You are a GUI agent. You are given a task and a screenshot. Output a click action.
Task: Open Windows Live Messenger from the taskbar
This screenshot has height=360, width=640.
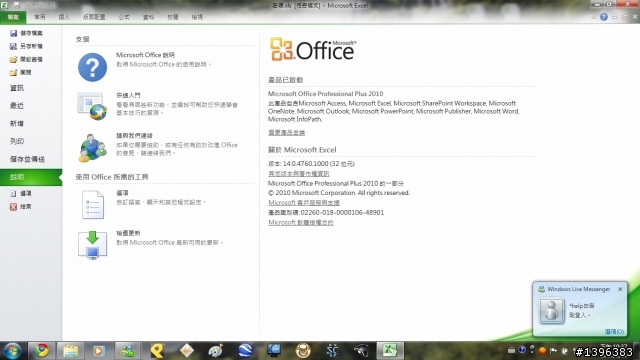click(x=127, y=351)
